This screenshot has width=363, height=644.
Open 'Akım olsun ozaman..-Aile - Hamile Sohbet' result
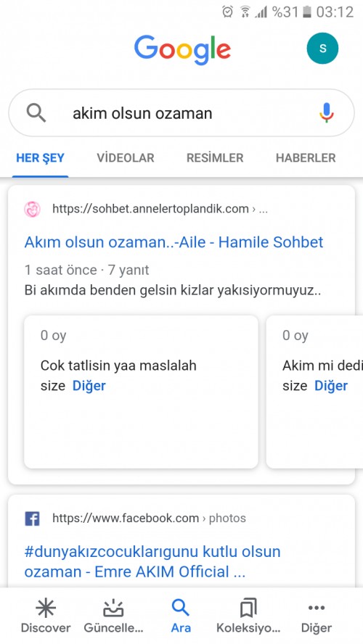(174, 242)
